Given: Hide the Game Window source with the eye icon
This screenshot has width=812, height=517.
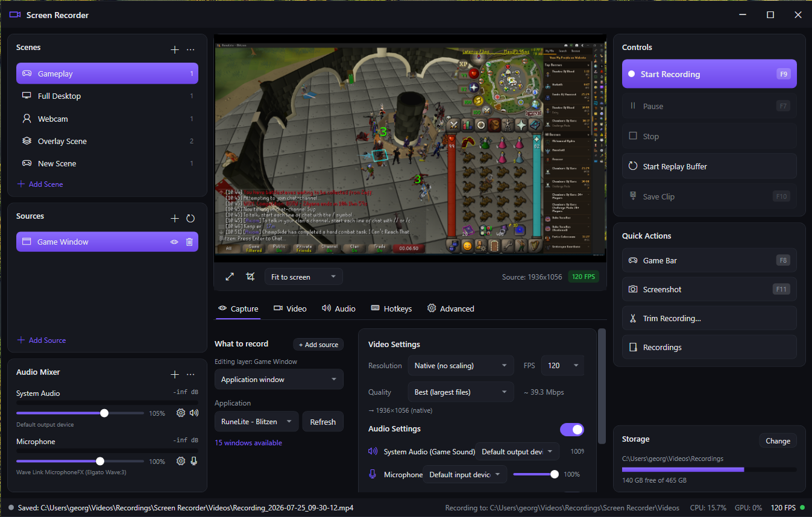Looking at the screenshot, I should coord(174,242).
